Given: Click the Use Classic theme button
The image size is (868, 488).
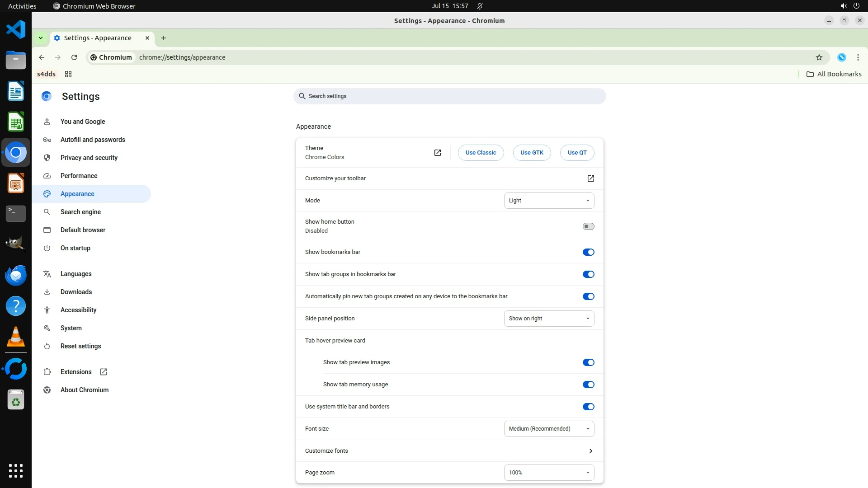Looking at the screenshot, I should pyautogui.click(x=481, y=153).
